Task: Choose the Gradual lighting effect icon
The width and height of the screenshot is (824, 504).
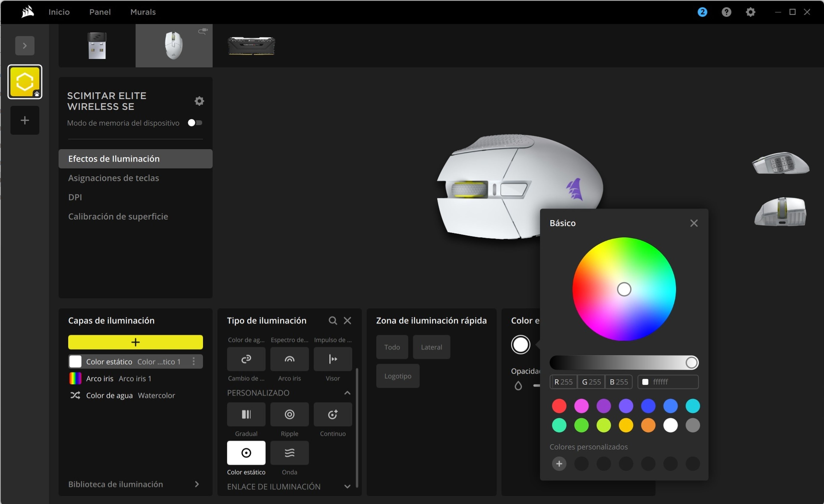Action: tap(246, 414)
